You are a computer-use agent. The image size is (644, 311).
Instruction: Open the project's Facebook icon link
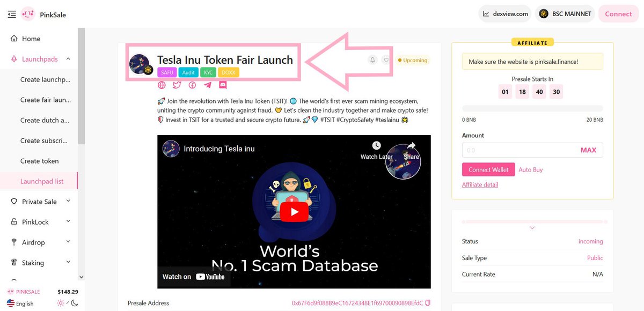(192, 85)
